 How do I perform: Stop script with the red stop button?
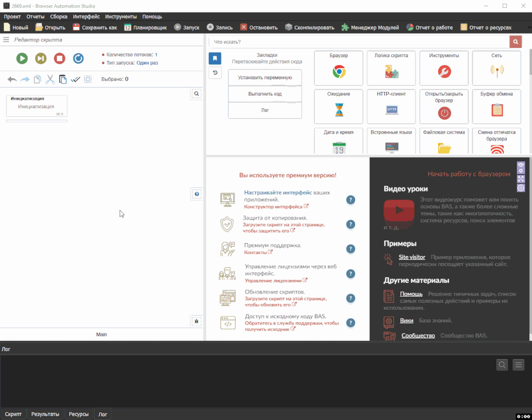coord(59,58)
